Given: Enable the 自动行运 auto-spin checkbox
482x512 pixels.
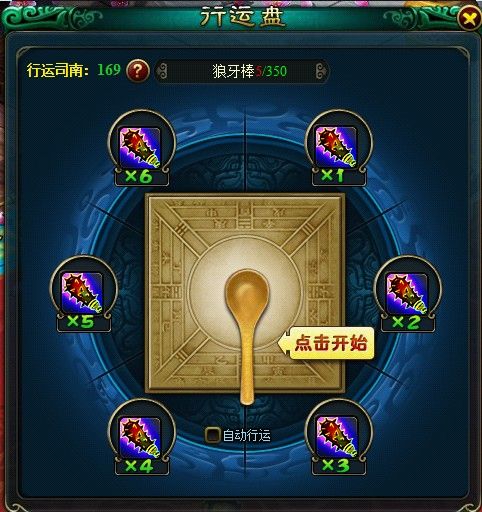Looking at the screenshot, I should click(x=212, y=435).
